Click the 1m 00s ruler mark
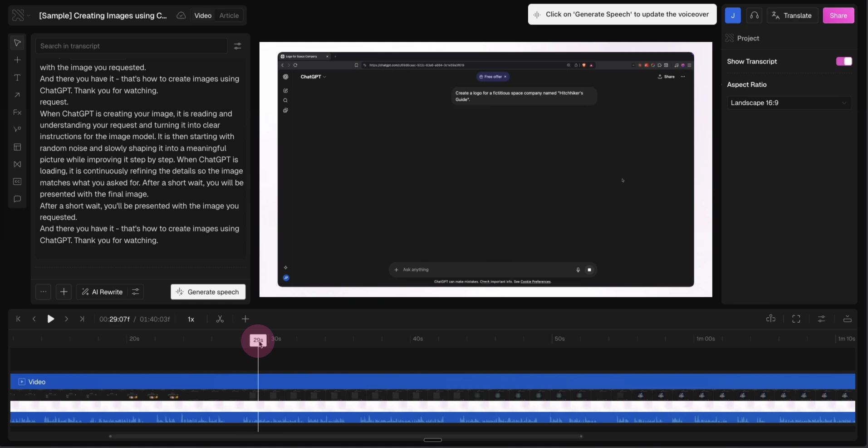Image resolution: width=868 pixels, height=448 pixels. pyautogui.click(x=706, y=339)
